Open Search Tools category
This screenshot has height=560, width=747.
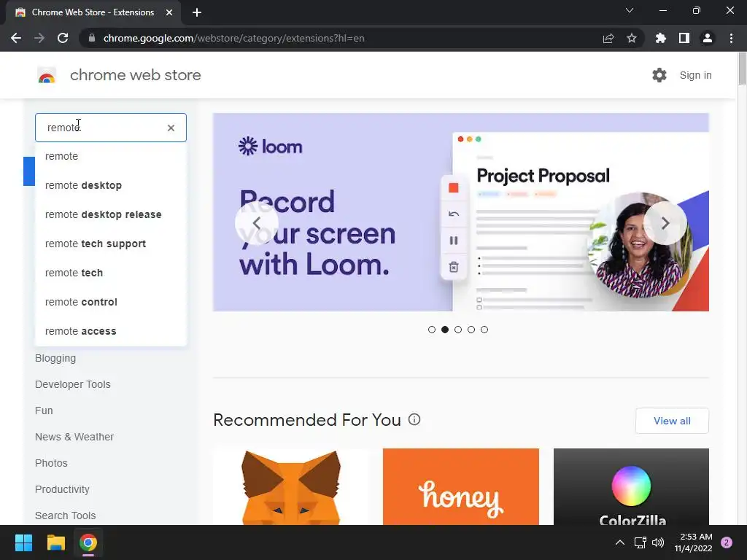(x=65, y=516)
